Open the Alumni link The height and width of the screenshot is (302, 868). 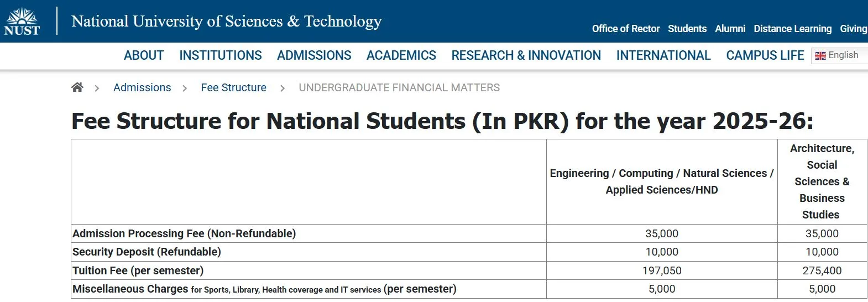[x=730, y=29]
